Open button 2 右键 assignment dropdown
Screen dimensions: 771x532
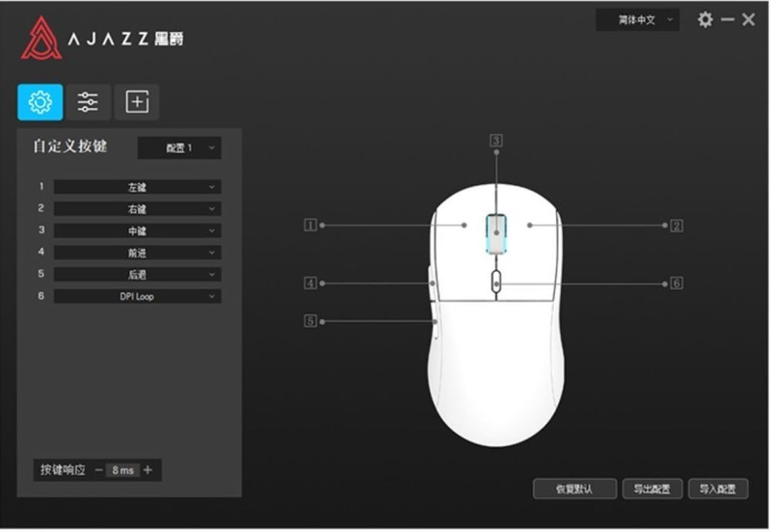point(137,209)
